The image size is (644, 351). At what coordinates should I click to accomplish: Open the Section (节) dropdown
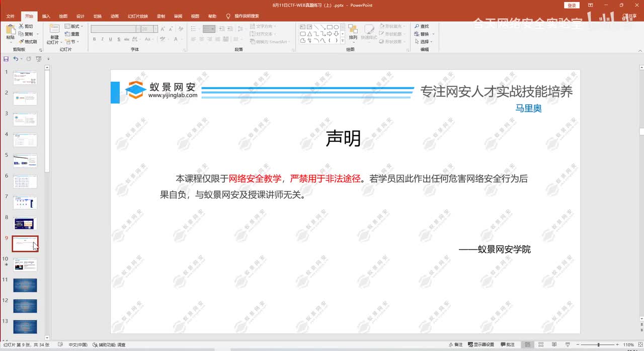tap(72, 41)
